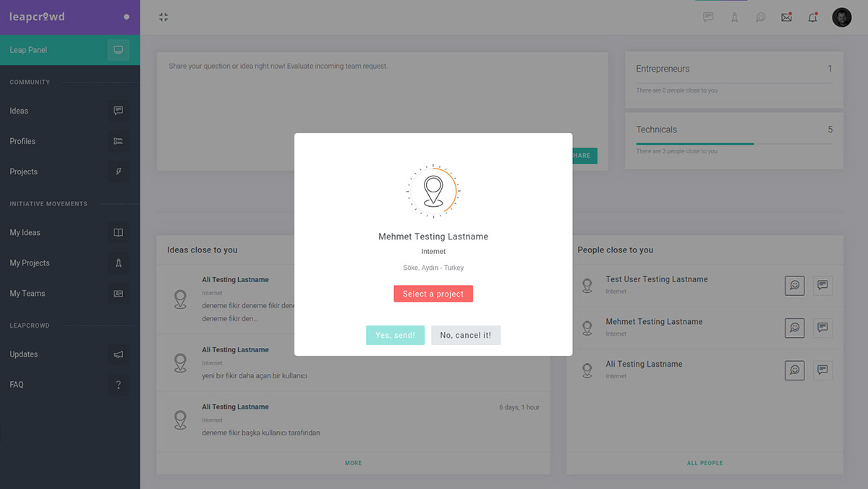Click the Updates megaphone icon
The image size is (868, 489).
coord(118,354)
